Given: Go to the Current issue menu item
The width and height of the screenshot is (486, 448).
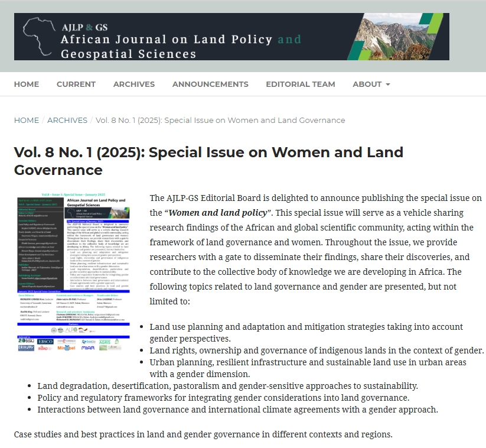Looking at the screenshot, I should (x=76, y=84).
